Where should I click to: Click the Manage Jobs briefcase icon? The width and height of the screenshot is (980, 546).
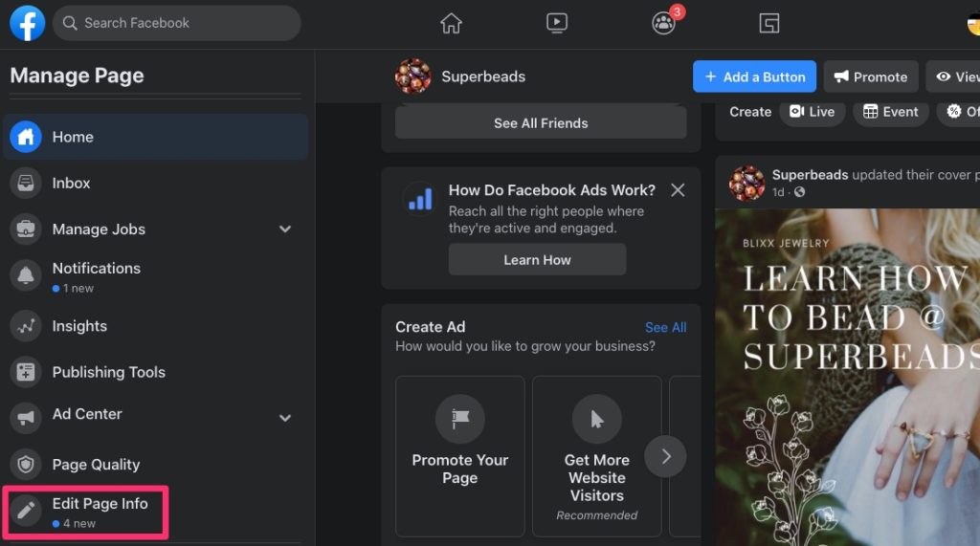tap(26, 229)
